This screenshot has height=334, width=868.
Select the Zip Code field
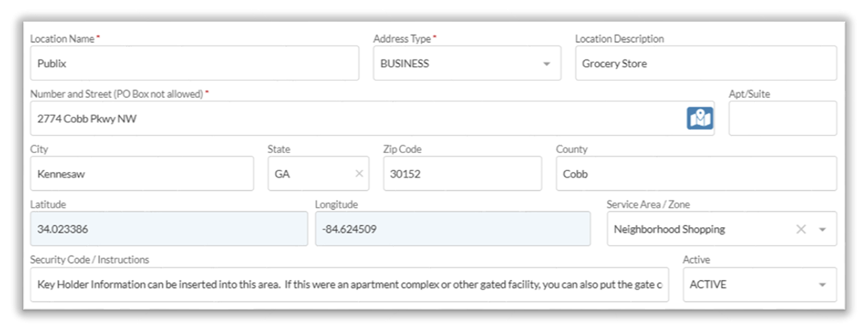click(462, 174)
